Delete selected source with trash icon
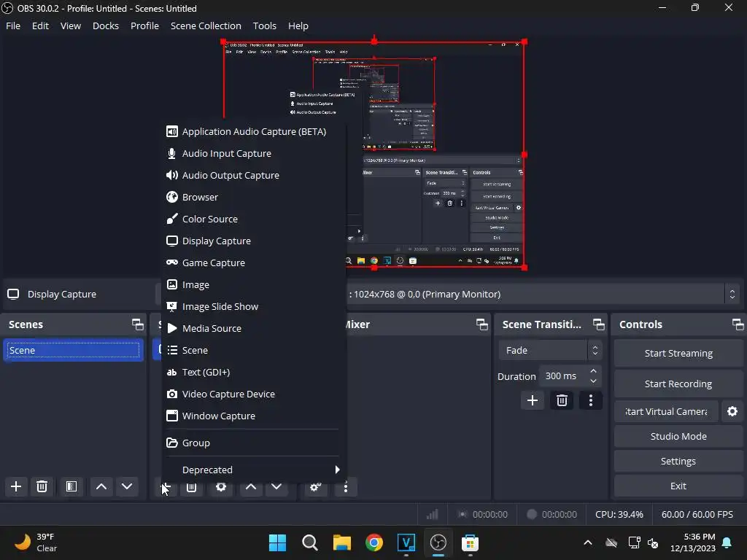The image size is (747, 560). tap(192, 488)
